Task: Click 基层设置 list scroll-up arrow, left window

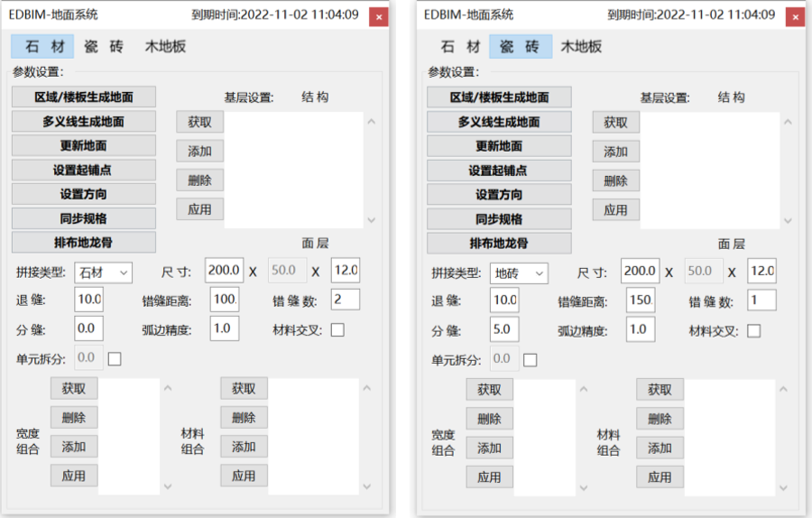Action: [372, 122]
